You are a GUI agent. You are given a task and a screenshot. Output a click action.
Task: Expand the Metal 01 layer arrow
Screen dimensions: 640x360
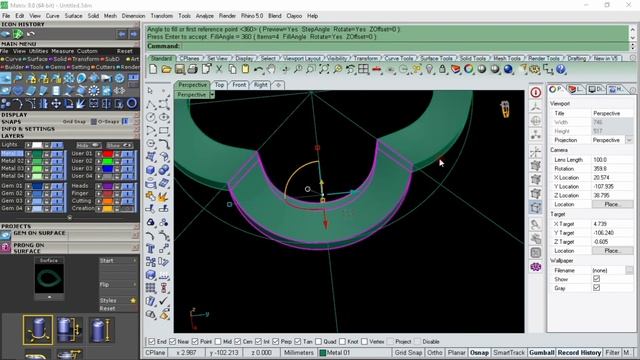point(28,154)
